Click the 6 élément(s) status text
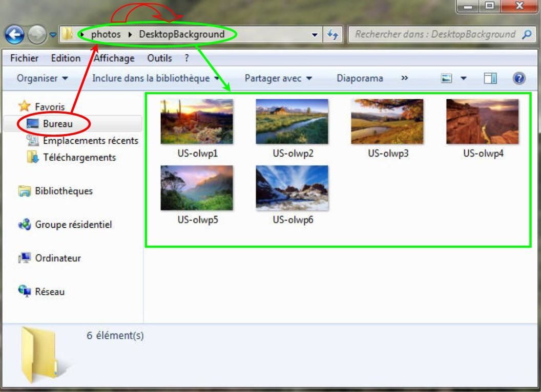Image resolution: width=541 pixels, height=392 pixels. pyautogui.click(x=115, y=335)
